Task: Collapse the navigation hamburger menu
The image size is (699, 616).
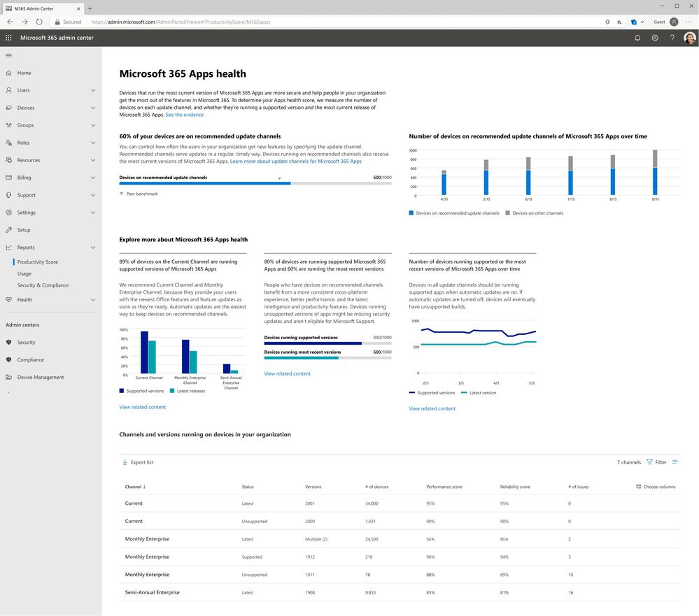Action: 8,56
